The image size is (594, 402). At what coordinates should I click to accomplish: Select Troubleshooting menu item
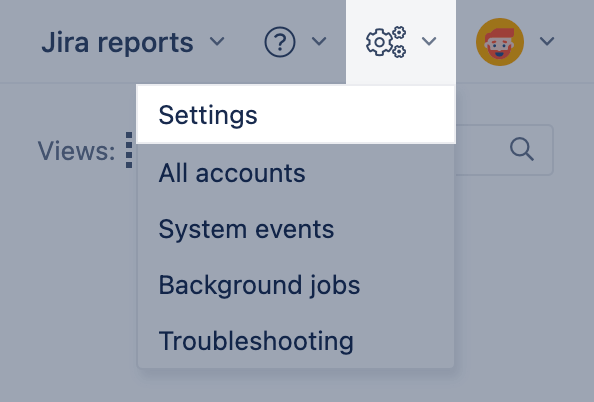pos(296,341)
